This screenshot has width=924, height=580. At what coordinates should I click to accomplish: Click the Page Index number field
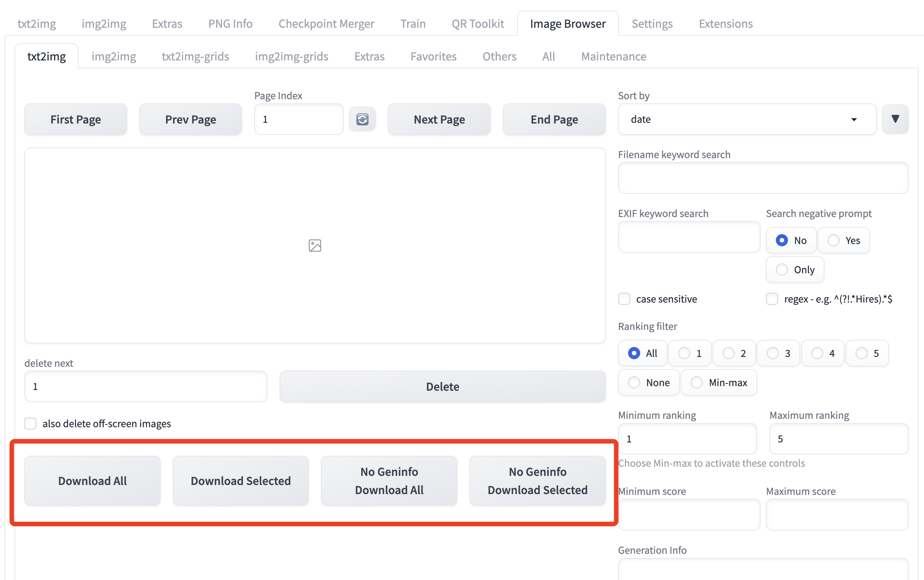tap(298, 119)
